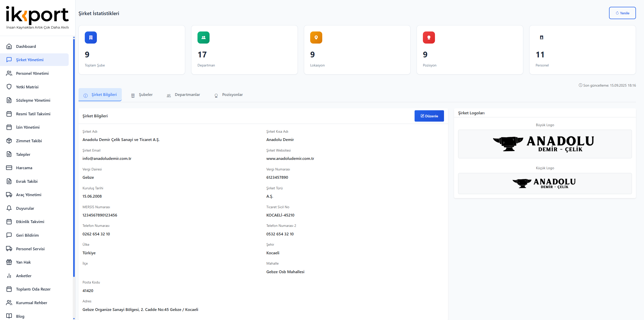The width and height of the screenshot is (644, 320).
Task: Click the sidebar scrollbar down arrow
Action: [x=74, y=318]
